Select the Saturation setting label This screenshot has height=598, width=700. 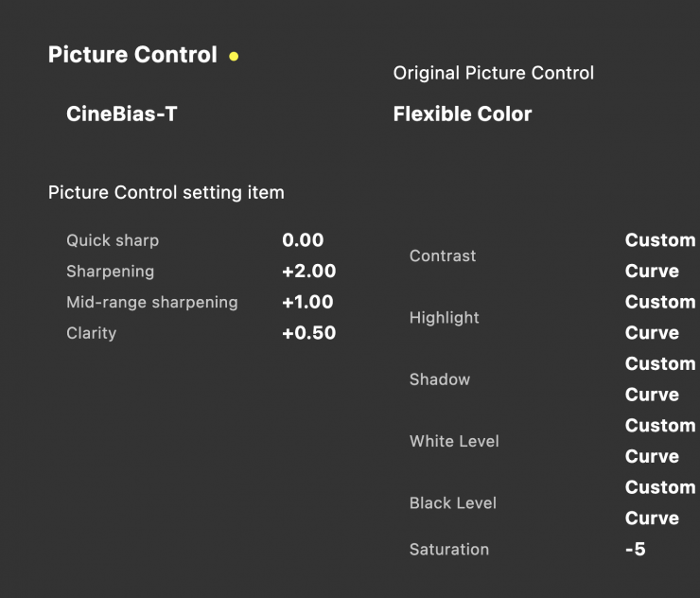(x=449, y=550)
